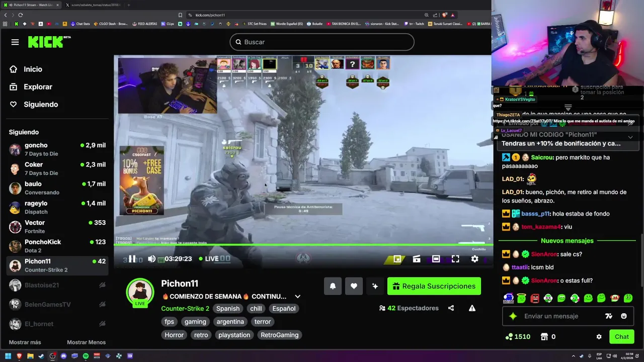Open baulo's channel in following list

pos(58,188)
